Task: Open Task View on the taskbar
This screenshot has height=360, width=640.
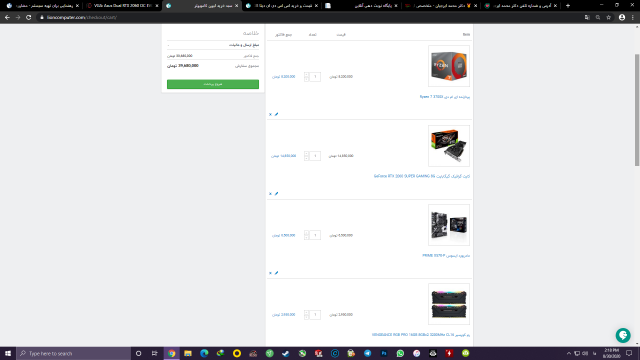Action: point(154,353)
